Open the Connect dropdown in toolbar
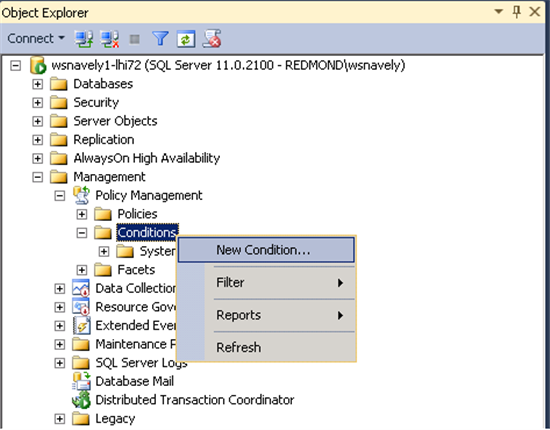Screen dimensions: 550x430 pyautogui.click(x=36, y=38)
